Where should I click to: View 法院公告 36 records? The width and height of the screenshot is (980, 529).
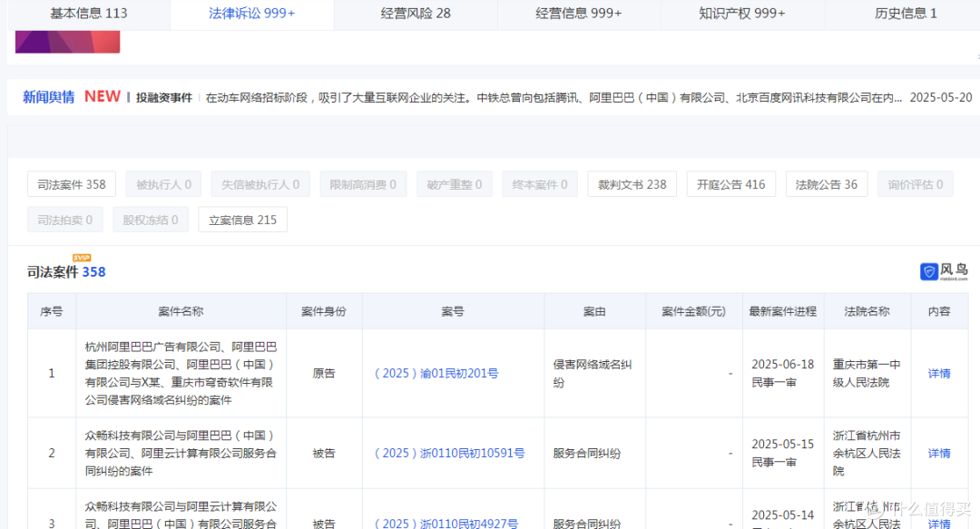tap(827, 184)
